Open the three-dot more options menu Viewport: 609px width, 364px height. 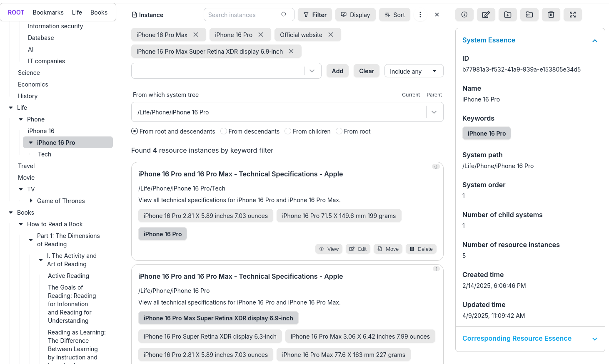tap(420, 15)
